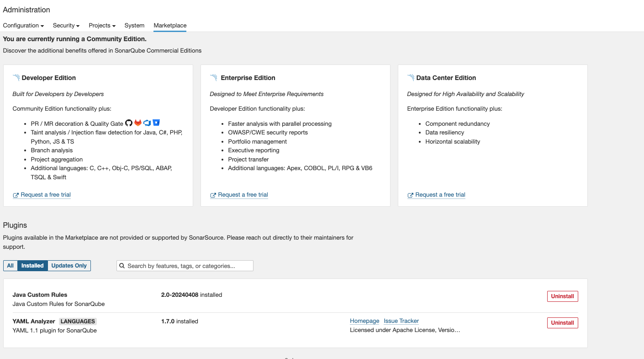Screen dimensions: 644x359
Task: Click the Apache License text for YAML Analyzer
Action: click(x=405, y=330)
